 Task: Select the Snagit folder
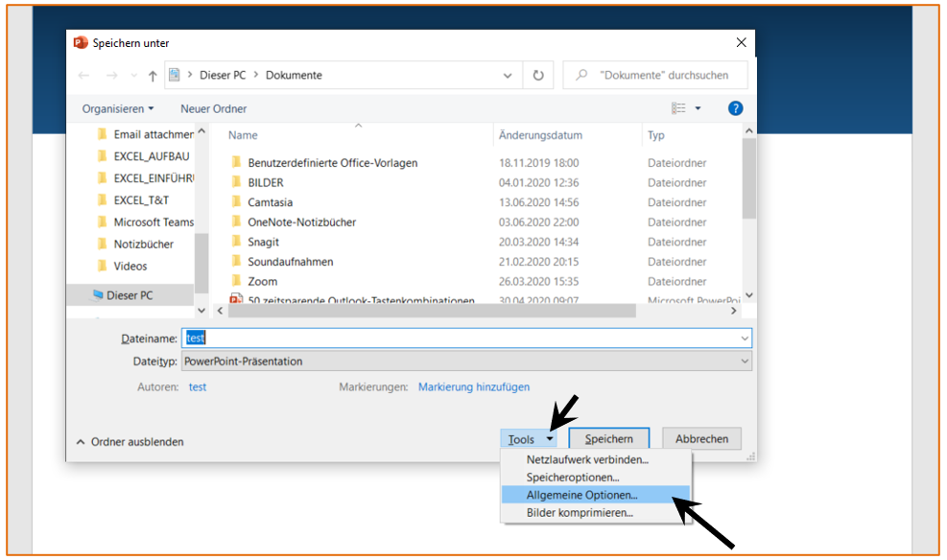tap(263, 242)
